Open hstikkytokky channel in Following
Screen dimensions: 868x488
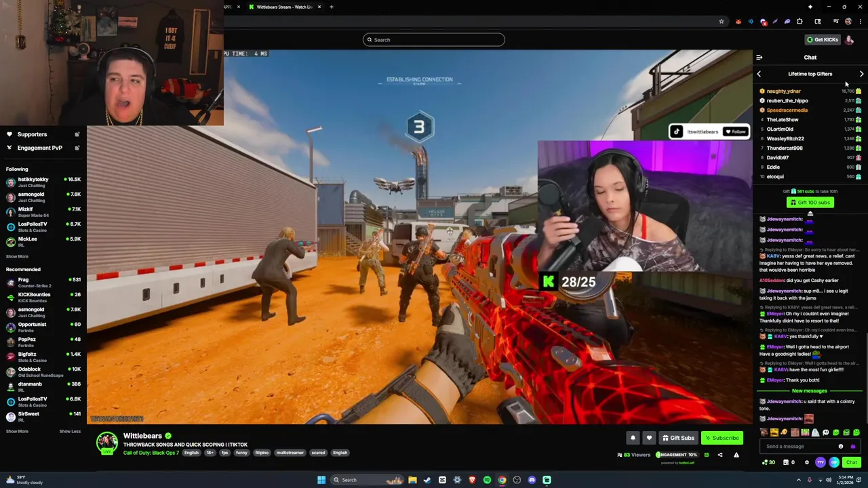click(x=43, y=182)
